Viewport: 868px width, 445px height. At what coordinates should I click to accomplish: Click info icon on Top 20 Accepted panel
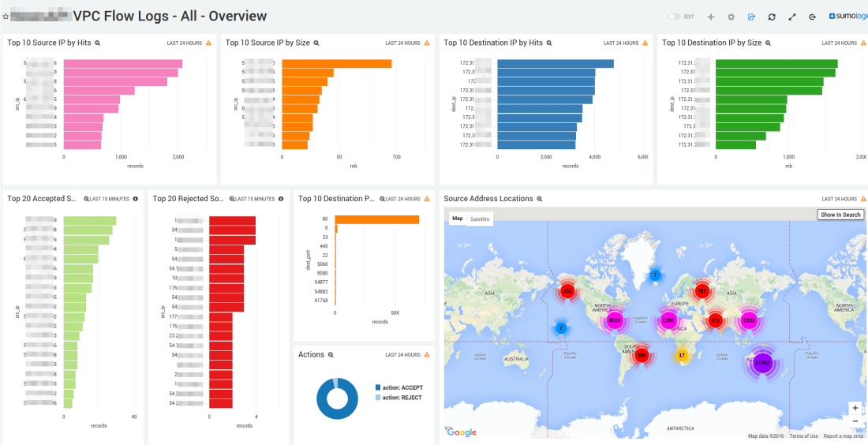coord(136,199)
